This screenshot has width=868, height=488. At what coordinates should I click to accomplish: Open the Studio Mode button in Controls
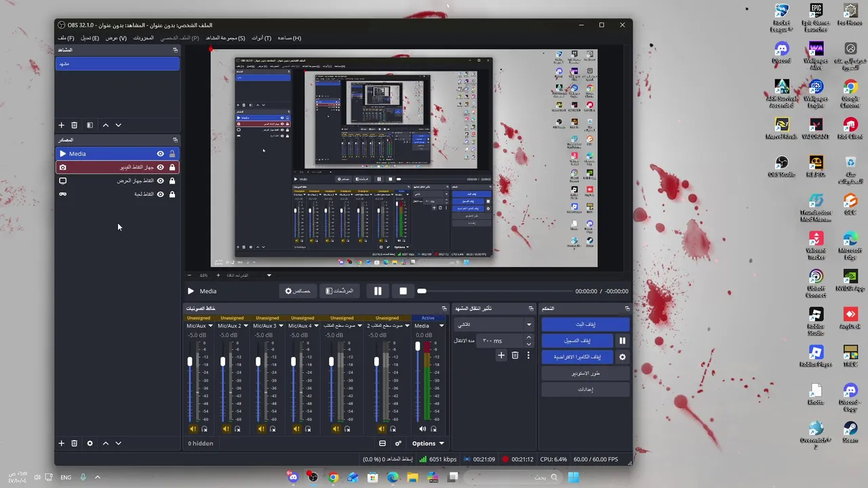coord(585,373)
